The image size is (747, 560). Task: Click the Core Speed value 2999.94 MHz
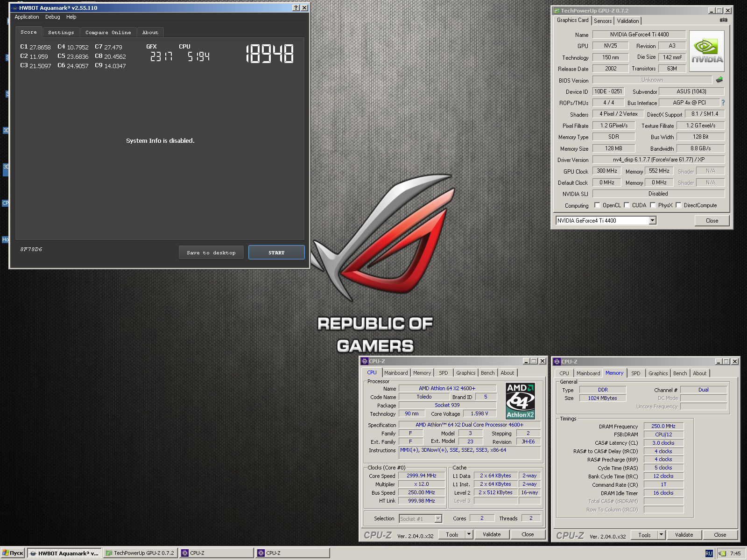coord(422,476)
